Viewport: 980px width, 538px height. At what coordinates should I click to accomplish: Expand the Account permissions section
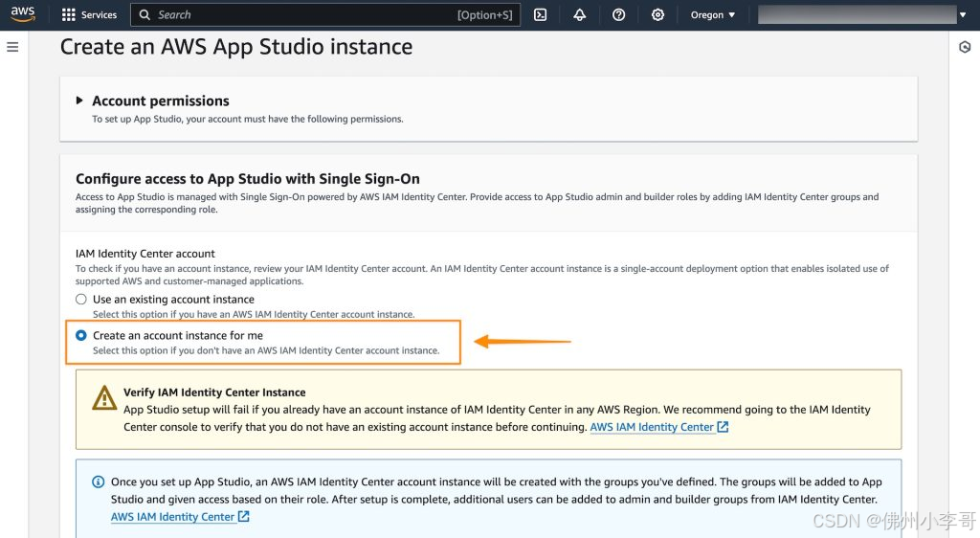tap(79, 101)
